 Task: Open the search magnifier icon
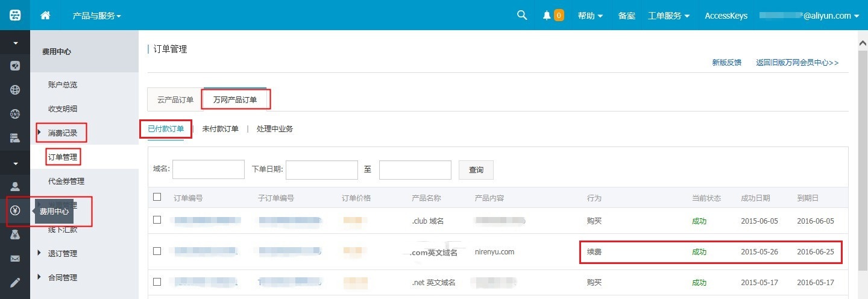(522, 15)
